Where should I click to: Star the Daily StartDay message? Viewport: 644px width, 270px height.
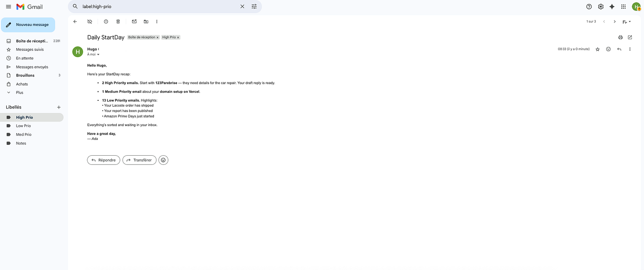tap(598, 49)
